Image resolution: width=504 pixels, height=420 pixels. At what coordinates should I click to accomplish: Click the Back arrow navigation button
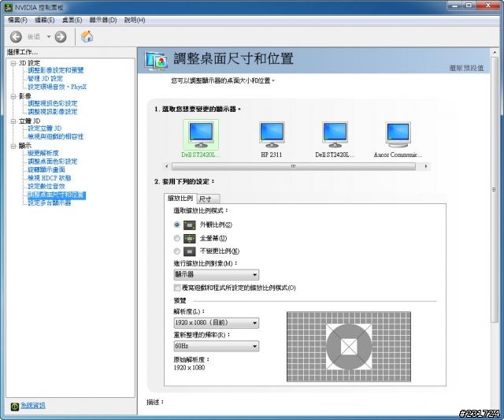[16, 37]
